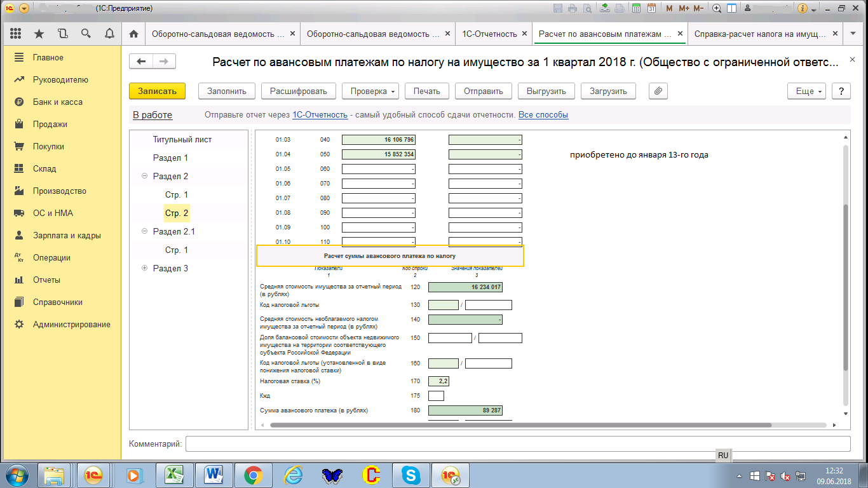This screenshot has width=868, height=488.
Task: Click the Комментарий input field
Action: pos(517,444)
